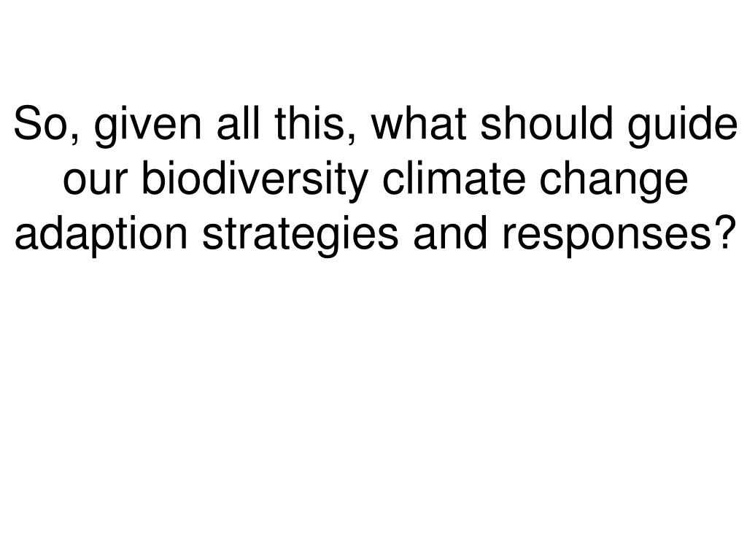Click the word "So" in the slide title
747x560 pixels.
click(43, 123)
